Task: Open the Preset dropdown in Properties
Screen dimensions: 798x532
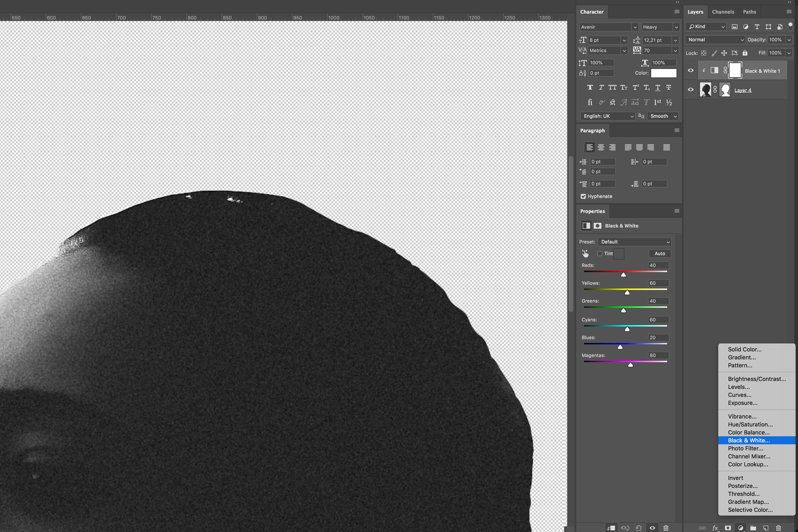Action: pos(635,242)
